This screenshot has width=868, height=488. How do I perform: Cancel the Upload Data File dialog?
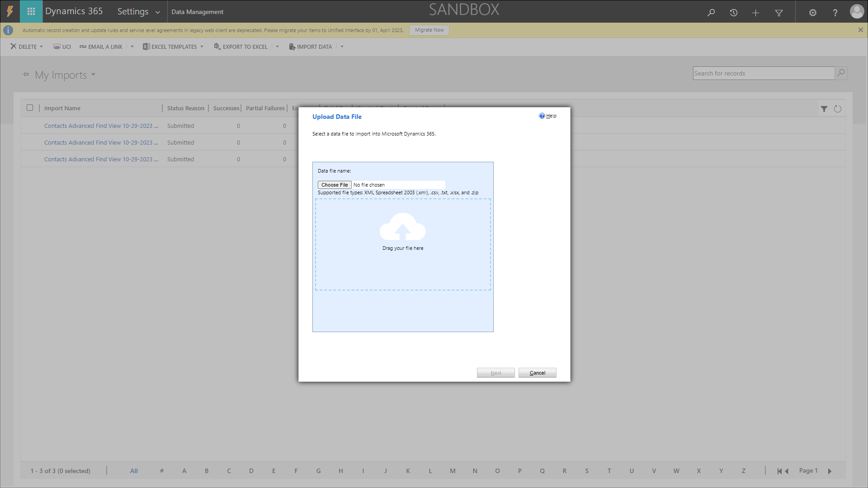tap(537, 373)
